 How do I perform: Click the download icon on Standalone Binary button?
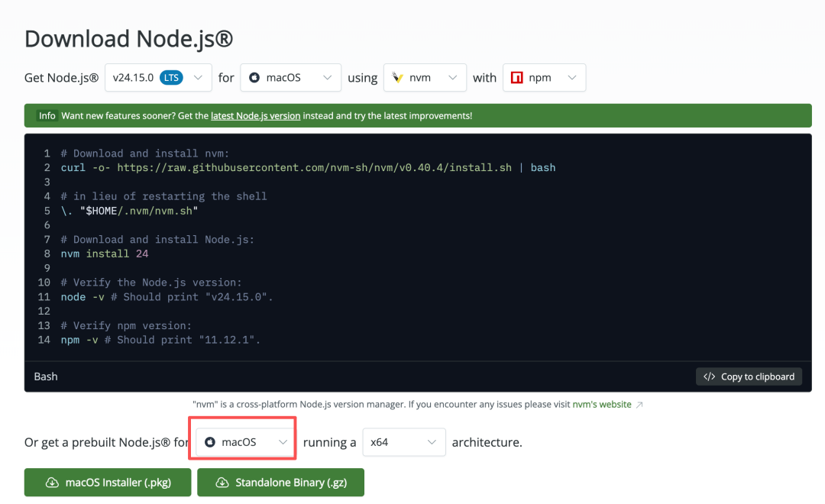point(222,483)
